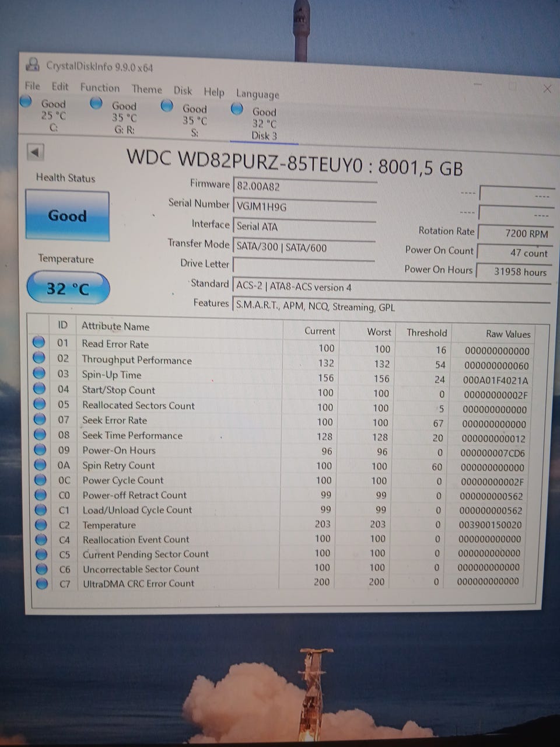Open the Disk menu
This screenshot has height=747, width=560.
coord(183,90)
